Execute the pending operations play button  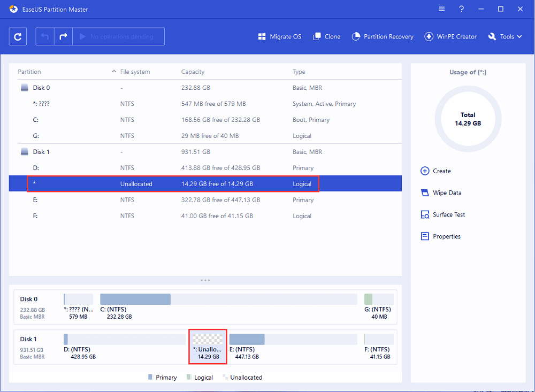point(82,36)
